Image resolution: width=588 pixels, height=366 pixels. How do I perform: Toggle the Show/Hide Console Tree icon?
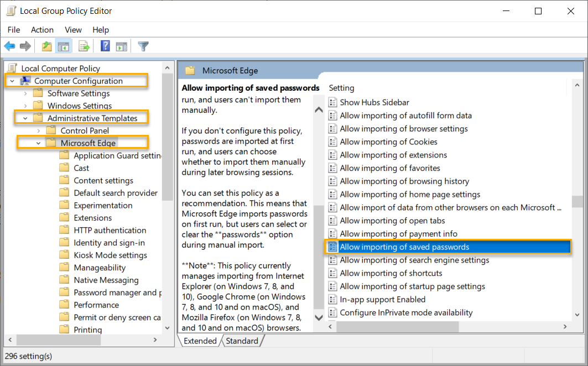[64, 46]
